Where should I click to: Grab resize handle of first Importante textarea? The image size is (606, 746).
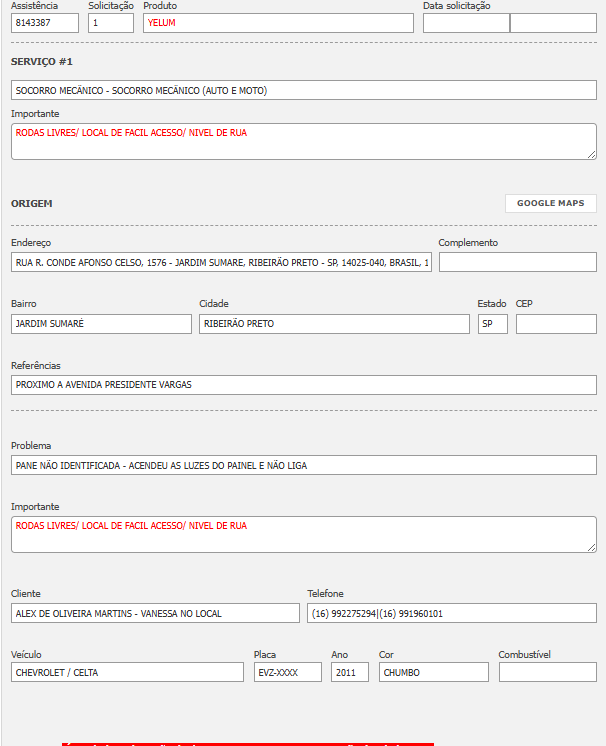[591, 154]
